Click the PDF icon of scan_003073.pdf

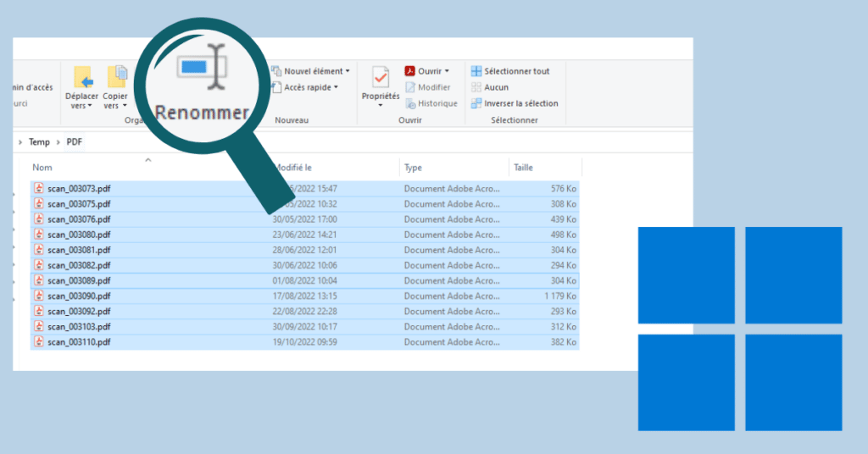[39, 188]
